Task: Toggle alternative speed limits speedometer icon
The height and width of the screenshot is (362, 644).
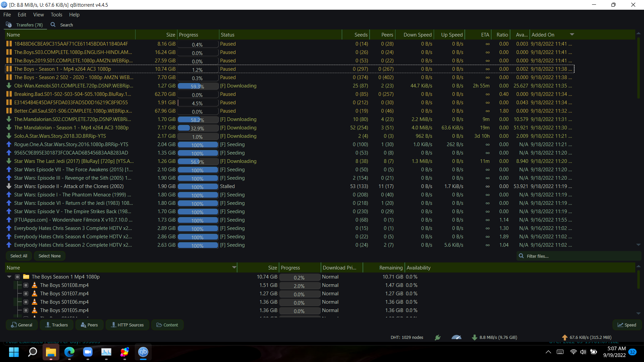Action: click(x=457, y=338)
